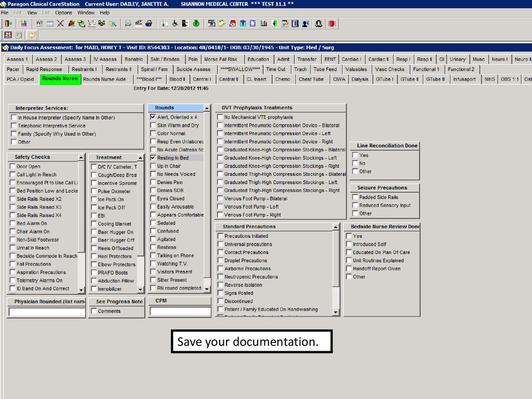
Task: Click the three-people group icon
Action: click(102, 23)
